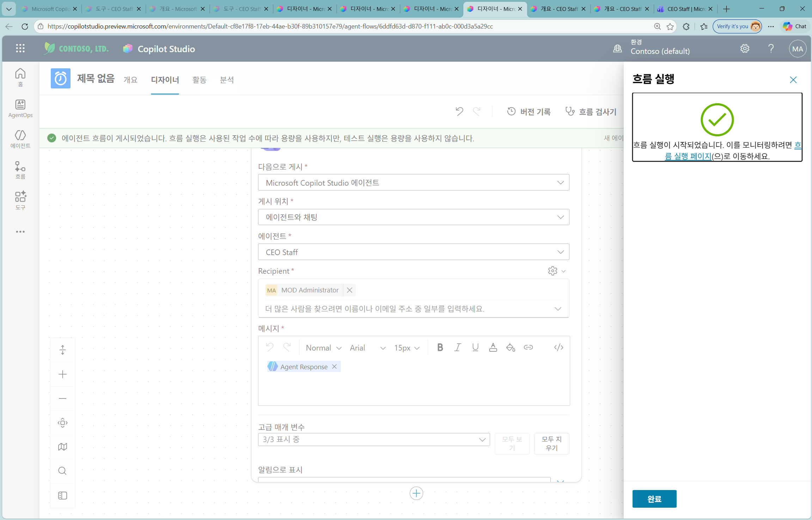Open 에이전트 (Agents) in sidebar

point(20,139)
